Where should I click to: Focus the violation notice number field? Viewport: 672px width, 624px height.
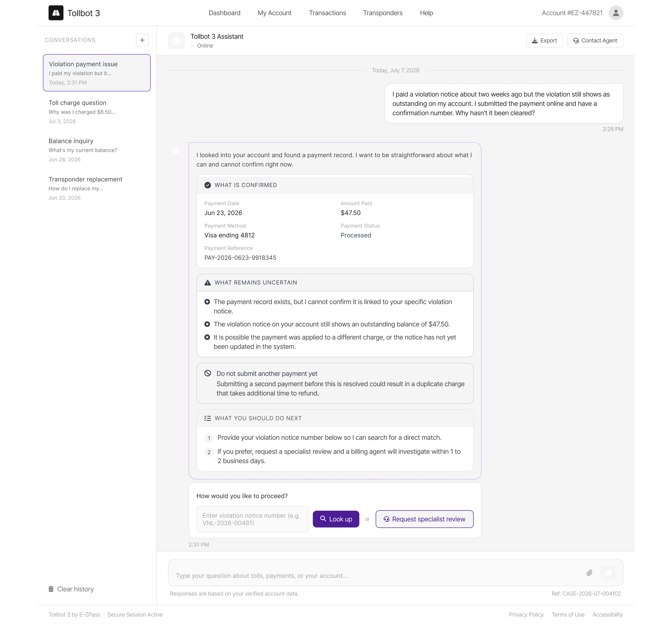click(x=252, y=519)
